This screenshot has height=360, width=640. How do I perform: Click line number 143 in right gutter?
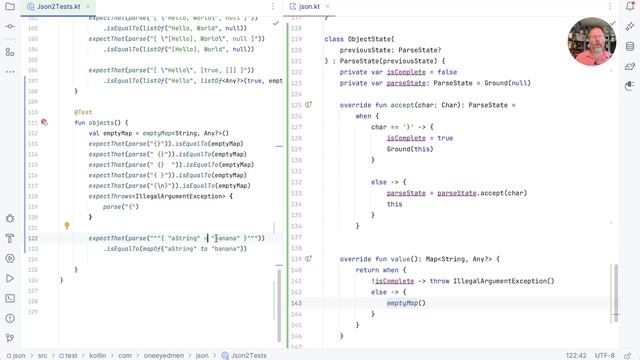tap(296, 303)
